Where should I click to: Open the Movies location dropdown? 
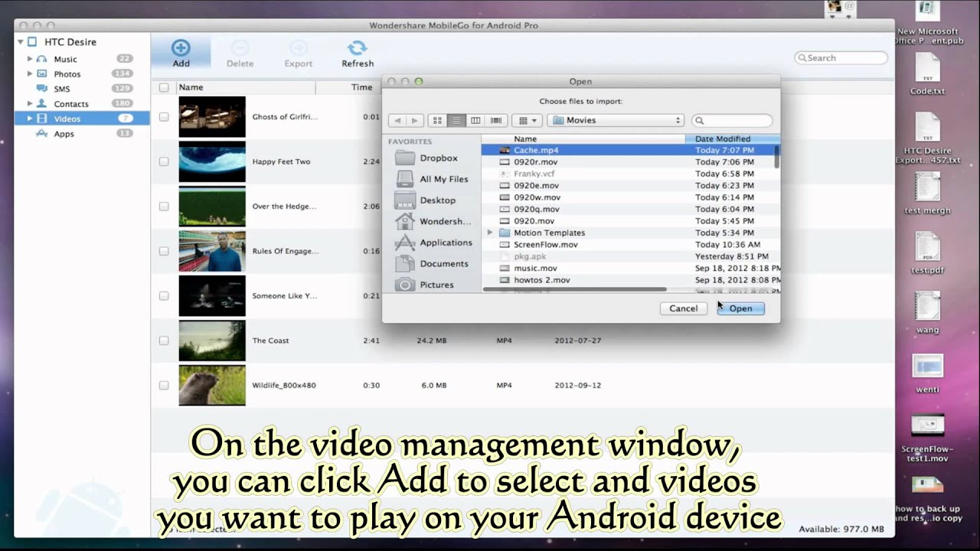click(616, 120)
